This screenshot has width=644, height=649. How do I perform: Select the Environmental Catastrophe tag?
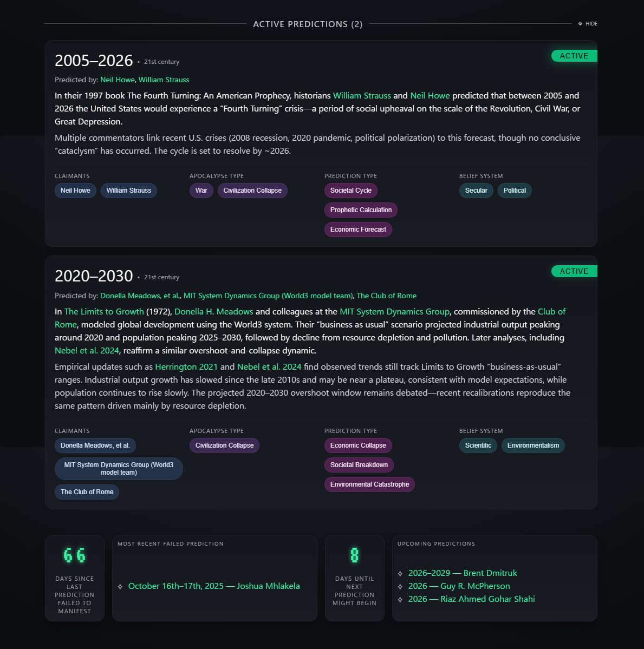pos(369,484)
